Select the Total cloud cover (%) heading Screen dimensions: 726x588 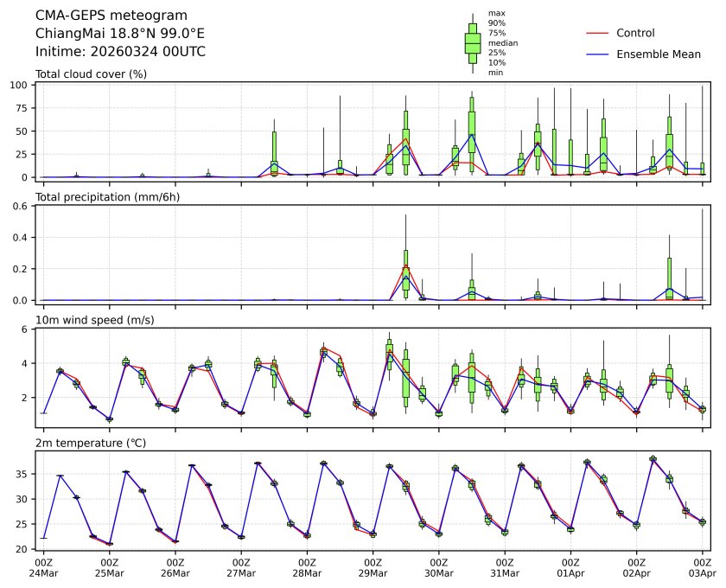pyautogui.click(x=91, y=73)
